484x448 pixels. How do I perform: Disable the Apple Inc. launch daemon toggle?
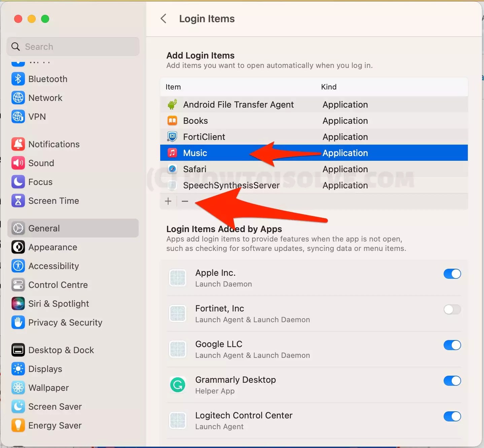[x=452, y=274]
